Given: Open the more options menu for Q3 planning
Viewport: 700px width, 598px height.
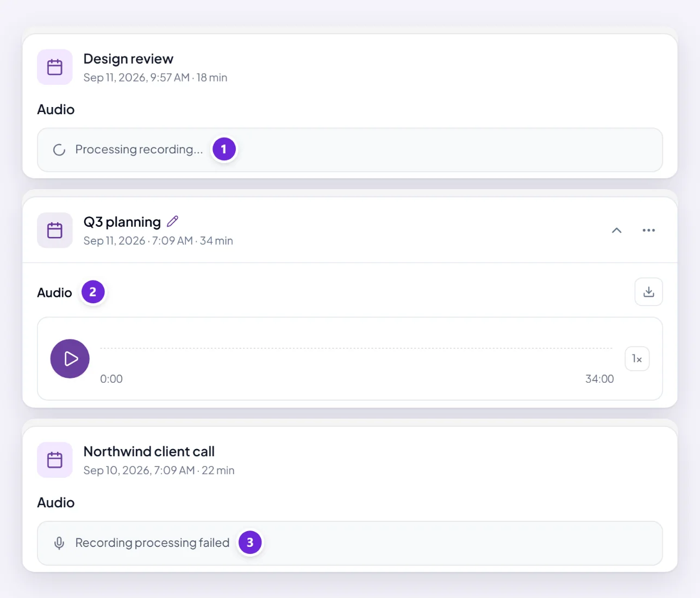Looking at the screenshot, I should tap(648, 231).
